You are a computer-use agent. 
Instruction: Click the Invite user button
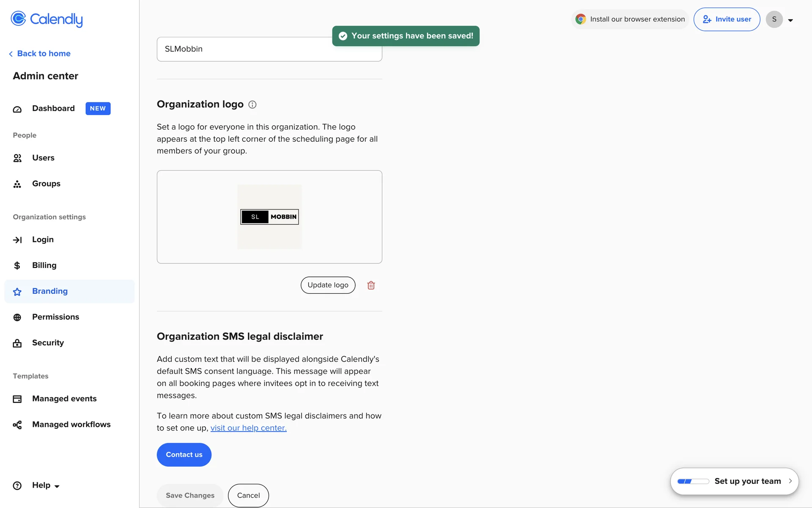(727, 19)
